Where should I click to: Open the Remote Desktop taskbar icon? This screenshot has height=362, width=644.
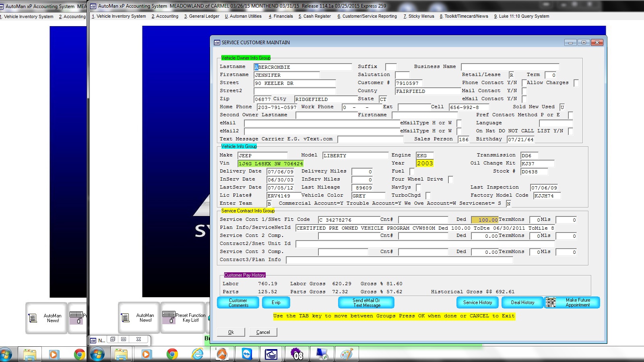point(322,354)
